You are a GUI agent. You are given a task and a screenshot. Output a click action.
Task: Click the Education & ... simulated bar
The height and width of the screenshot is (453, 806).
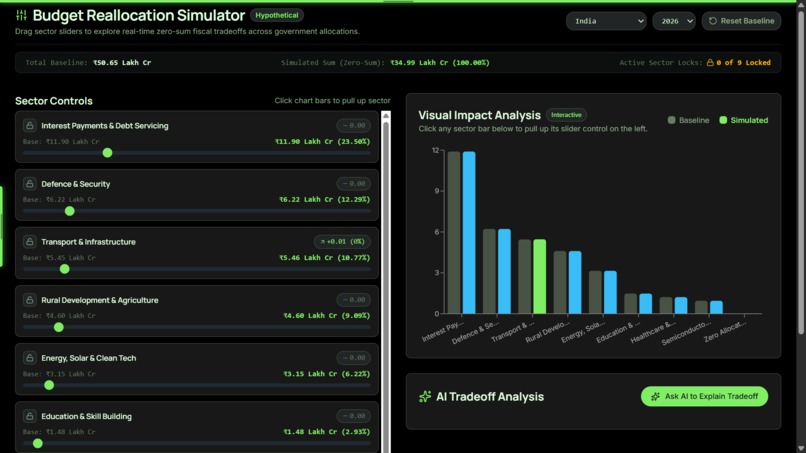(646, 303)
